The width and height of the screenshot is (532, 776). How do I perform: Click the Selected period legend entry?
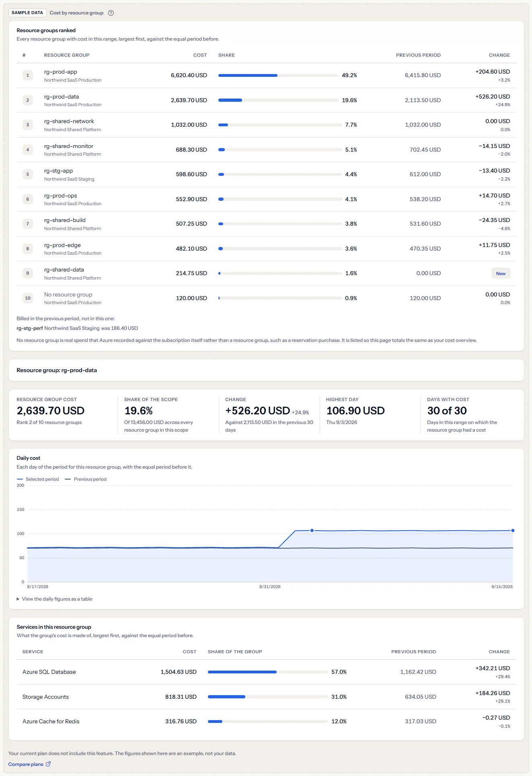[x=38, y=479]
